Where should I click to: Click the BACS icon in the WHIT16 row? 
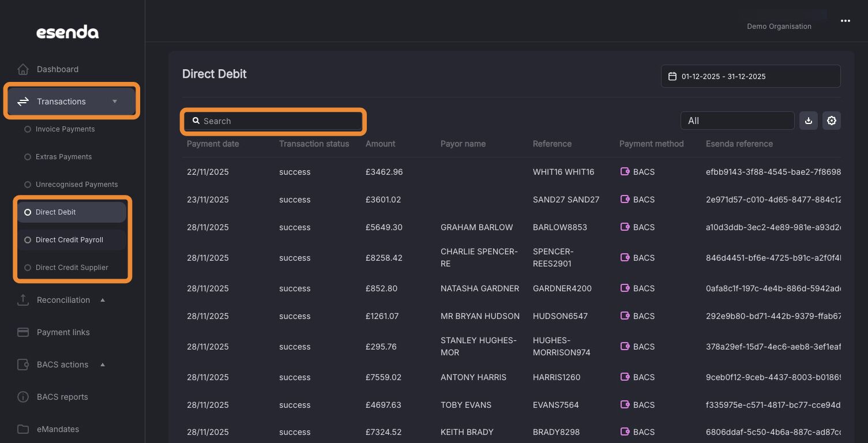pos(625,172)
